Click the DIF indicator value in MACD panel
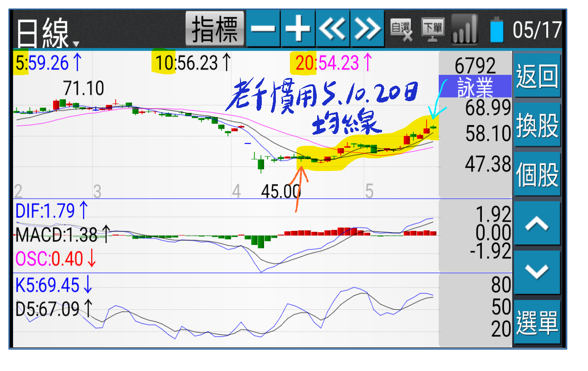The width and height of the screenshot is (588, 371). tap(52, 211)
